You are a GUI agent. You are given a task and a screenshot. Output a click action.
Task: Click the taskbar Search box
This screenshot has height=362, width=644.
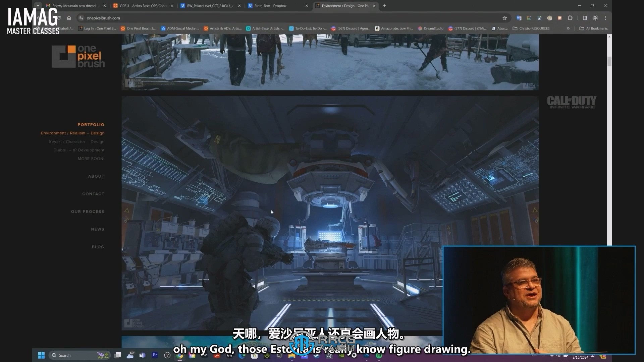(x=79, y=355)
